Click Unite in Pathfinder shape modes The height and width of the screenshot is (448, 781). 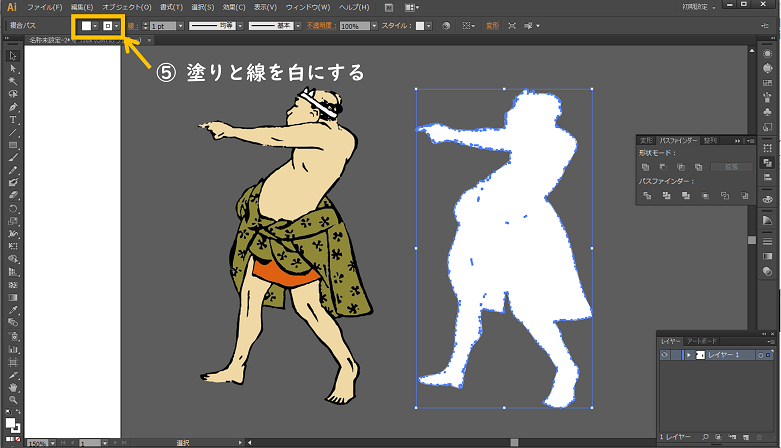point(646,167)
